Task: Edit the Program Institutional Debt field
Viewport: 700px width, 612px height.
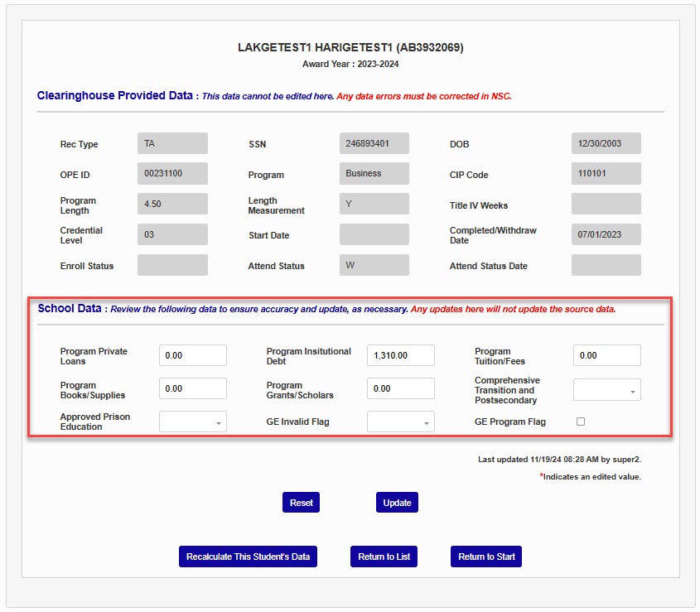Action: (x=400, y=355)
